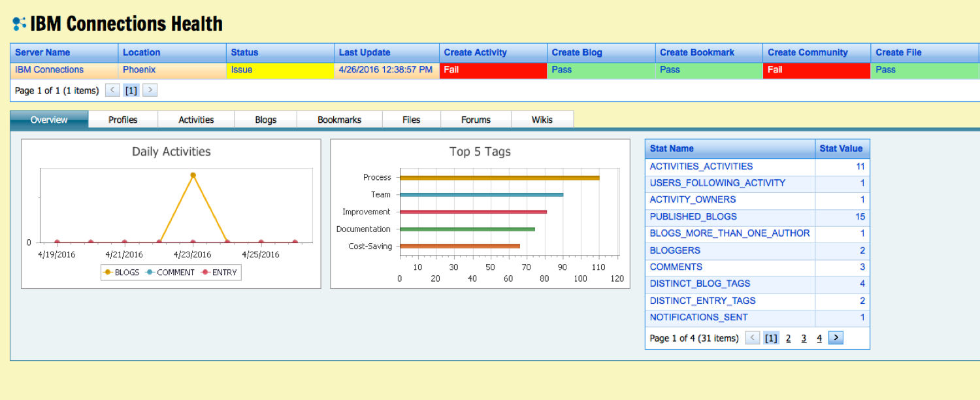This screenshot has width=980, height=400.
Task: Go to previous page in stats table
Action: (x=753, y=338)
